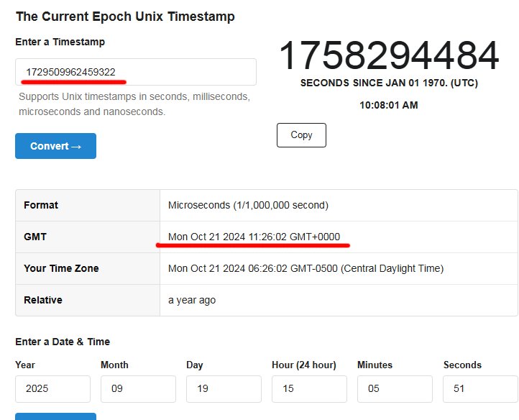This screenshot has width=519, height=420.
Task: Click the 'Format' row label
Action: tap(41, 205)
